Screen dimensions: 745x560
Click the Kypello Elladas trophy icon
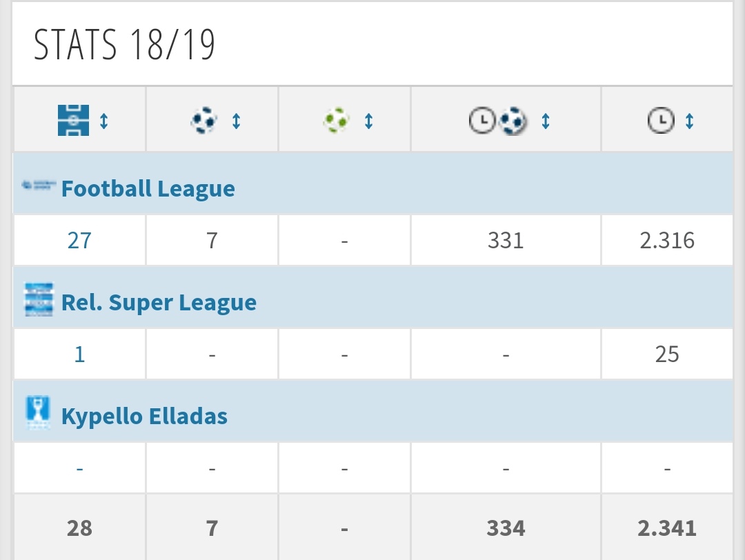(x=38, y=412)
